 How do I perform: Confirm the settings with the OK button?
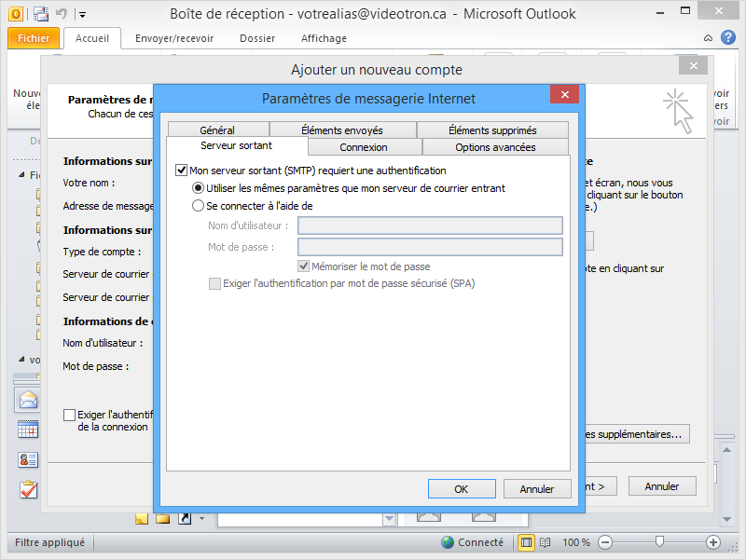pyautogui.click(x=462, y=488)
